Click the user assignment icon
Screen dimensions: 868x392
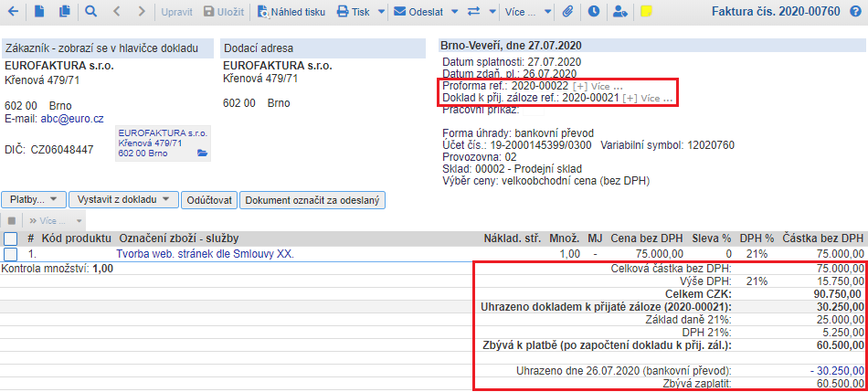click(x=620, y=12)
